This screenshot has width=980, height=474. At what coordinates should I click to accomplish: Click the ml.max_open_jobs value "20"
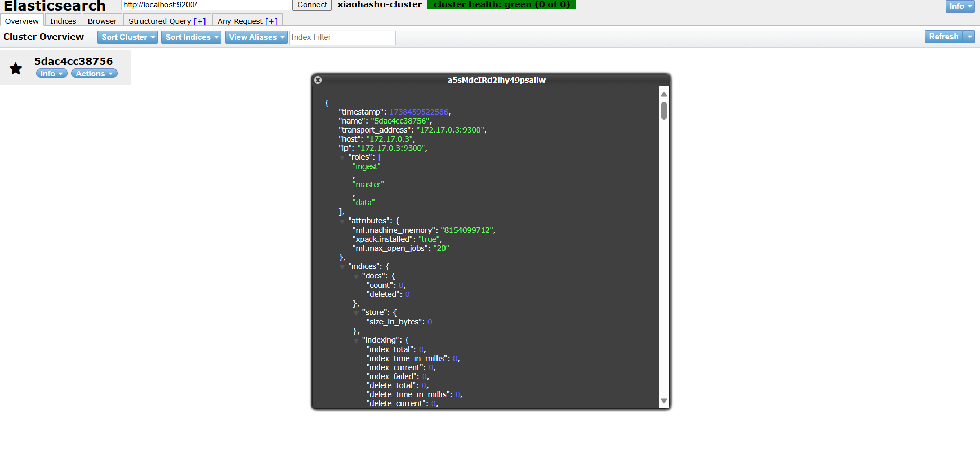click(x=441, y=248)
